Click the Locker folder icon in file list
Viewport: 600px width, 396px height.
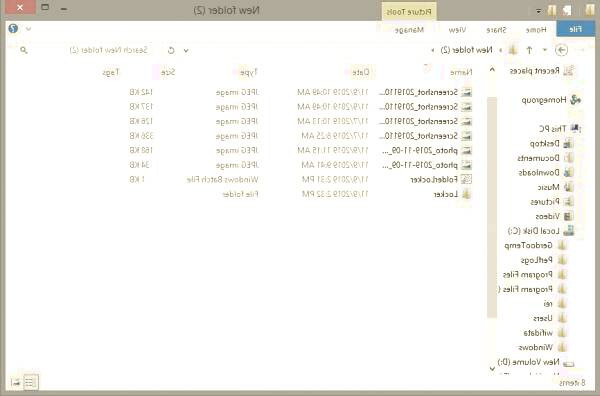[x=466, y=194]
